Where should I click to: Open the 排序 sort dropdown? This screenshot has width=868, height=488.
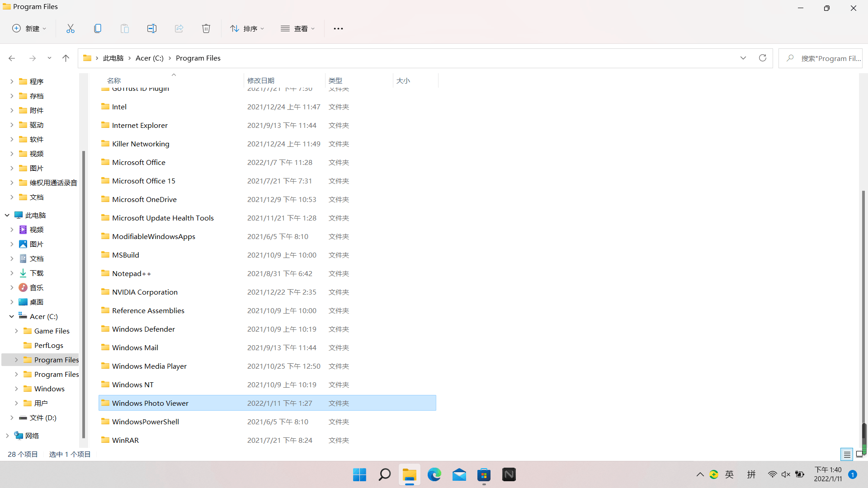point(247,28)
